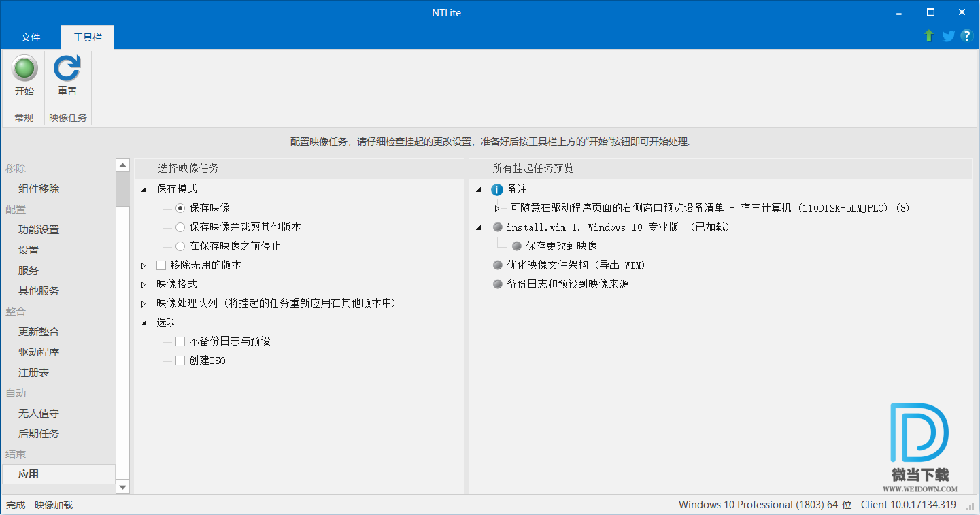Click 优化映像文件架构 (导出 WIM) row
Image resolution: width=980 pixels, height=515 pixels.
[576, 265]
